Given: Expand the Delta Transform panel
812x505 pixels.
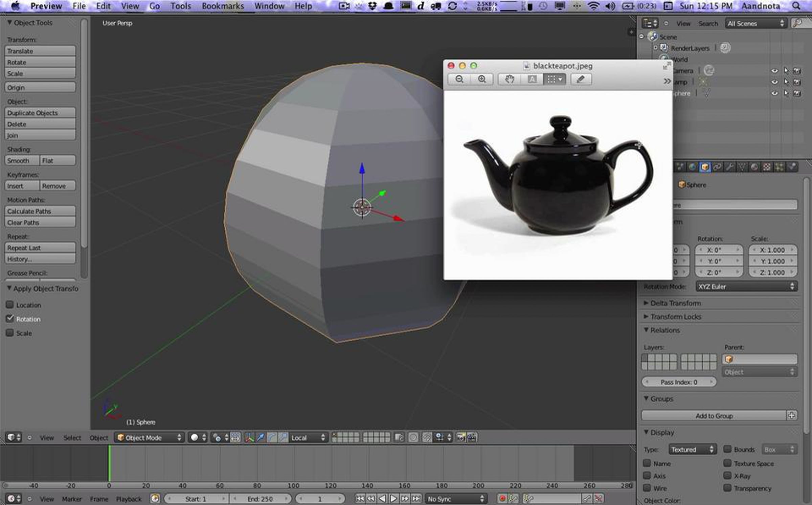Looking at the screenshot, I should [x=675, y=303].
